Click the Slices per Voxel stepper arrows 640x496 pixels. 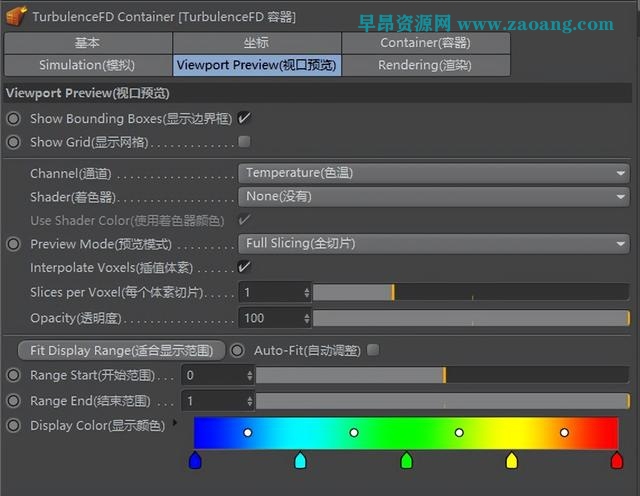pyautogui.click(x=307, y=292)
